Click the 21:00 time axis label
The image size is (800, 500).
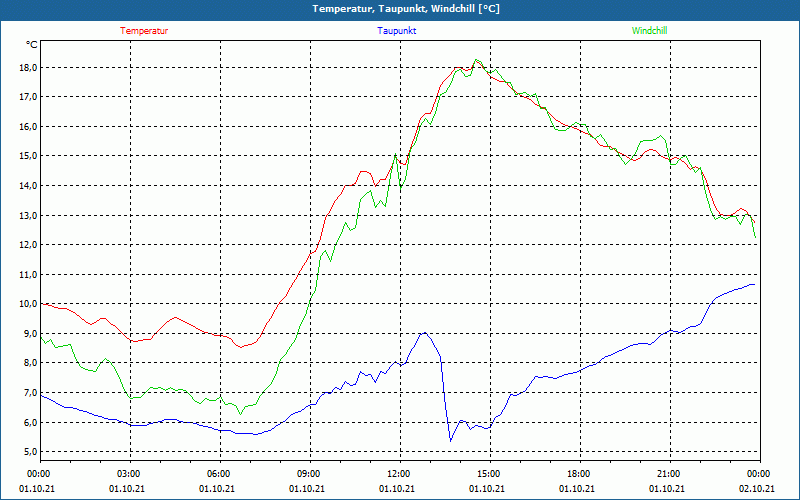pos(670,473)
